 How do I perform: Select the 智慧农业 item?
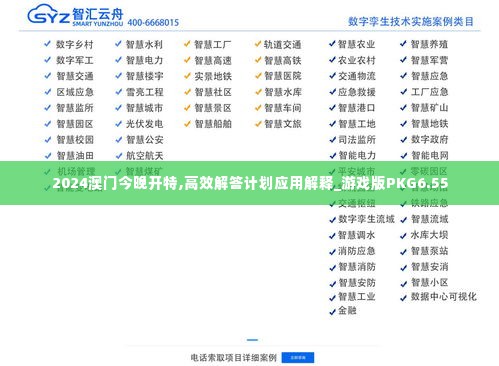click(357, 44)
